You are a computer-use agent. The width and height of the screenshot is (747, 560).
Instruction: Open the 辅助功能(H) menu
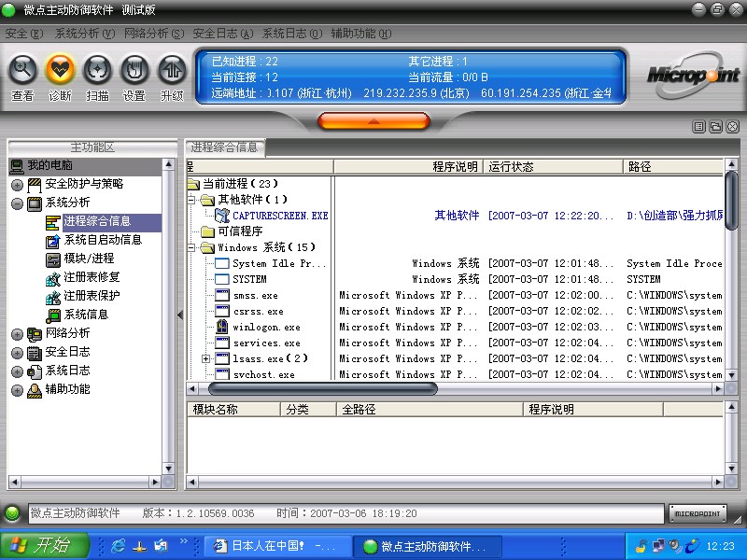[x=361, y=34]
